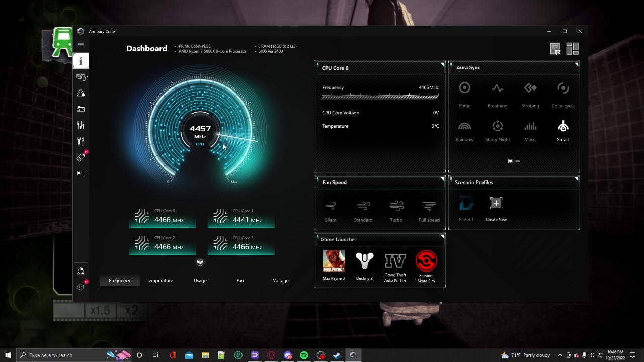The width and height of the screenshot is (644, 362).
Task: Launch Grand Theft Auto IV from Game Launcher
Action: click(395, 267)
